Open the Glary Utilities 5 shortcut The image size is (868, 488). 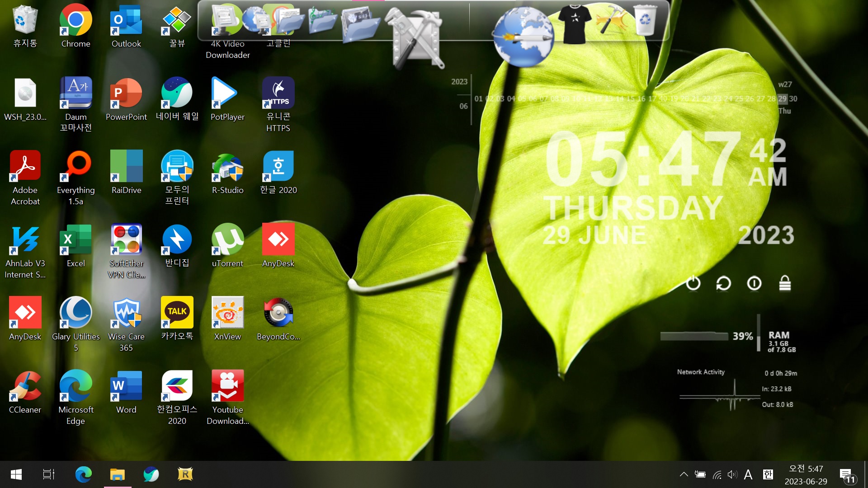pos(75,324)
